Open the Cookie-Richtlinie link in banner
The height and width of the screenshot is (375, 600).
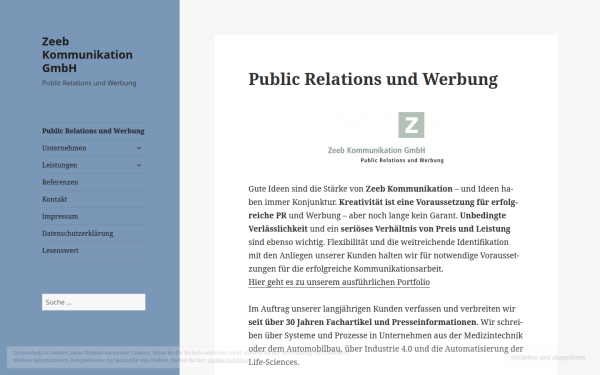coord(228,360)
